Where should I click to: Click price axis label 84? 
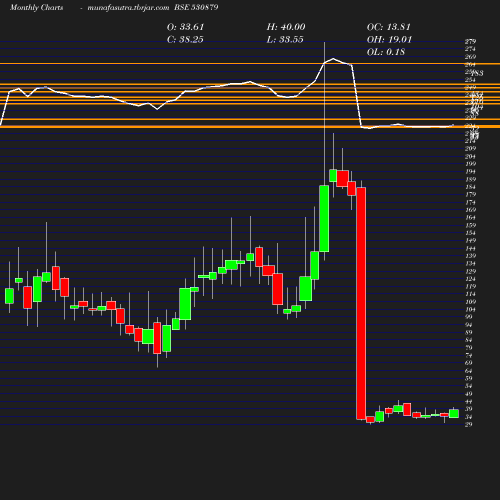tap(469, 340)
